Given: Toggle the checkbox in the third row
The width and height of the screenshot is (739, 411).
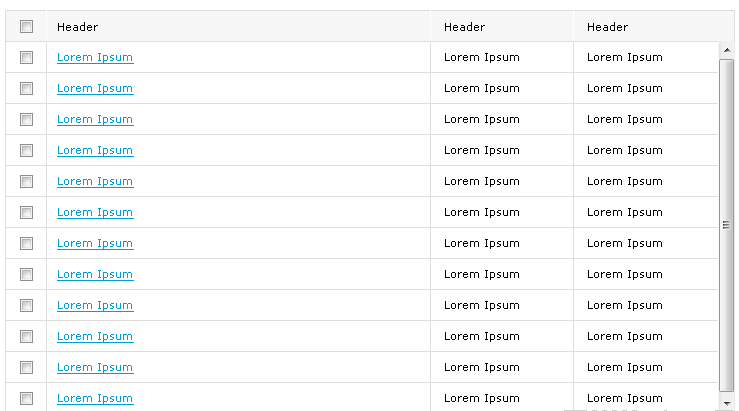Looking at the screenshot, I should (x=26, y=120).
